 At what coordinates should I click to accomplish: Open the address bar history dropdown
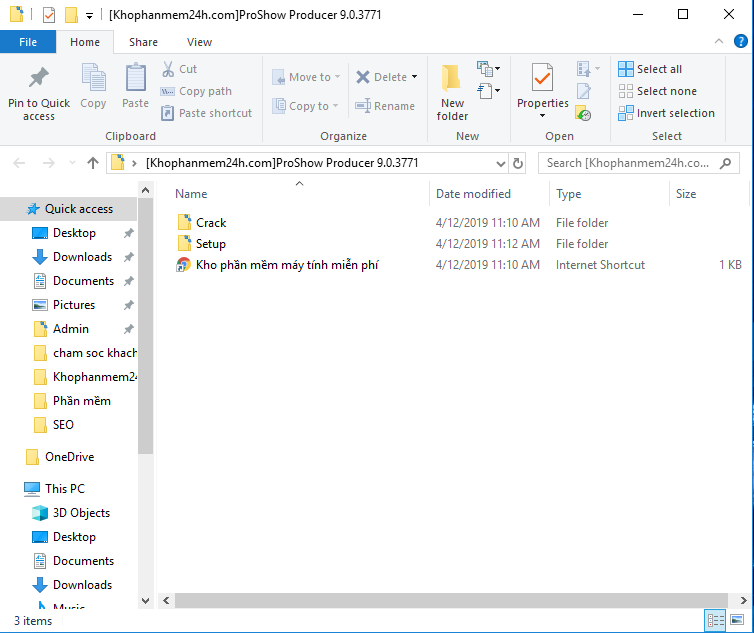[501, 163]
